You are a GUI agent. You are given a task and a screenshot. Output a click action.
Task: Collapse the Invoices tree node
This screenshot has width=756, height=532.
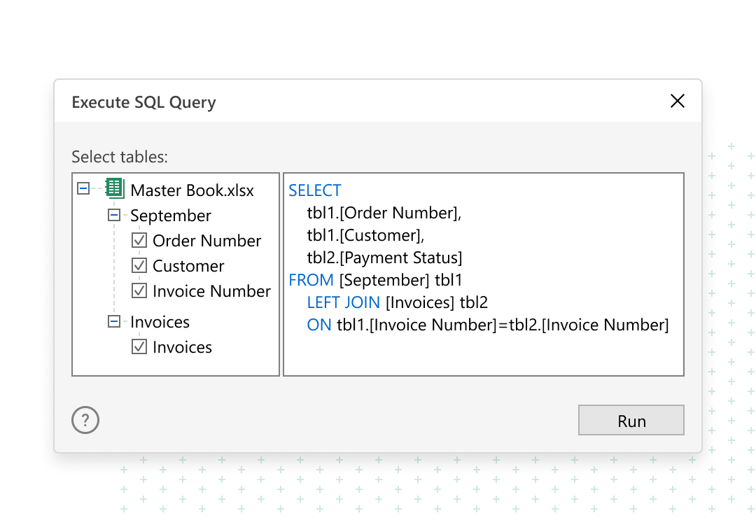point(113,321)
